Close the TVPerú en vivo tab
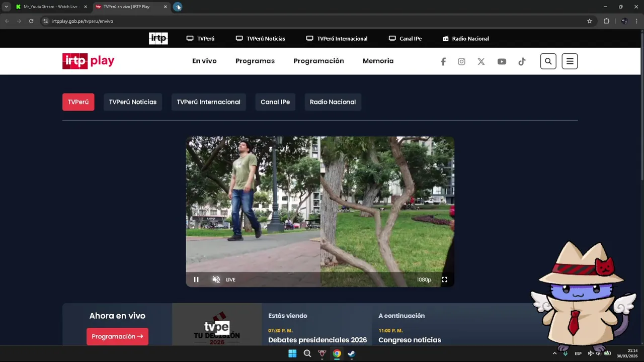 point(165,7)
